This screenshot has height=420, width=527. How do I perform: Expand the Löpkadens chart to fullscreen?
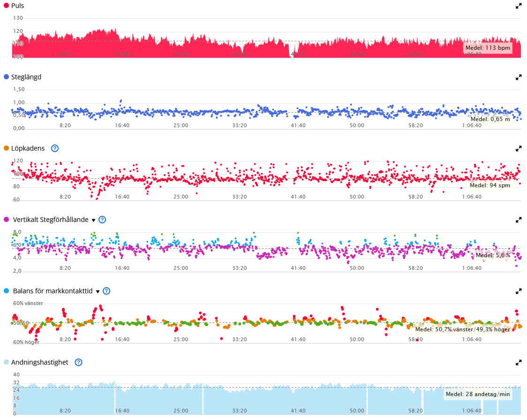tap(519, 148)
